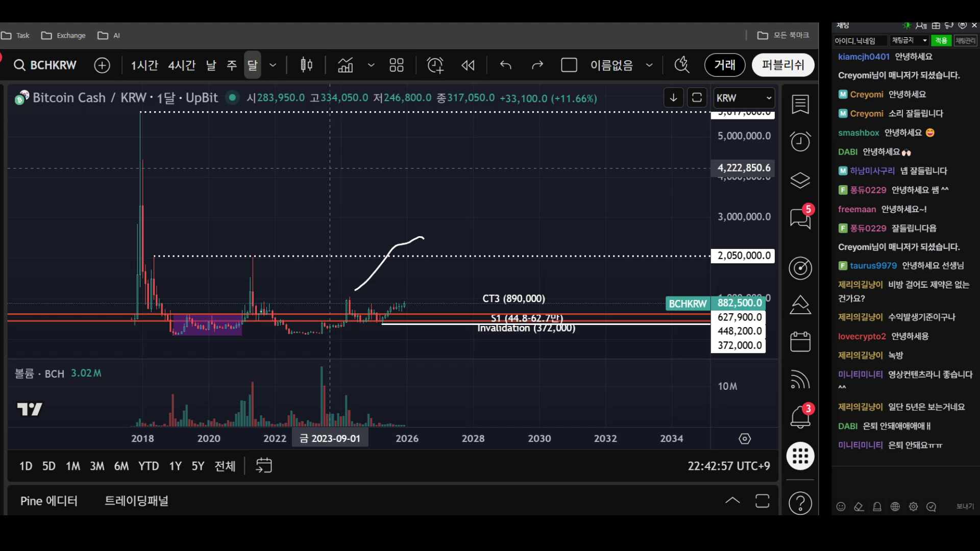Open the Alerts clock icon in right sidebar
The height and width of the screenshot is (551, 980).
coord(800,141)
